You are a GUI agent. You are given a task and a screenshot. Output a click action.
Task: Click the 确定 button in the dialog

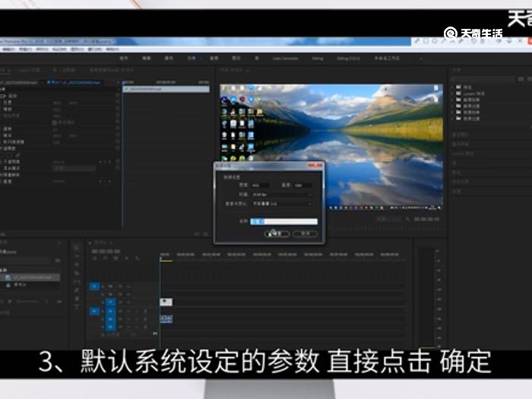pos(277,234)
